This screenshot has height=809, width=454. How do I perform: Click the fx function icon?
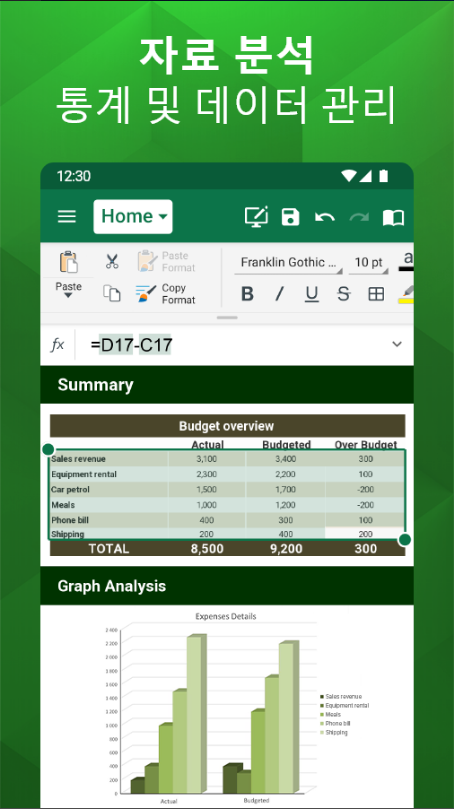[57, 345]
